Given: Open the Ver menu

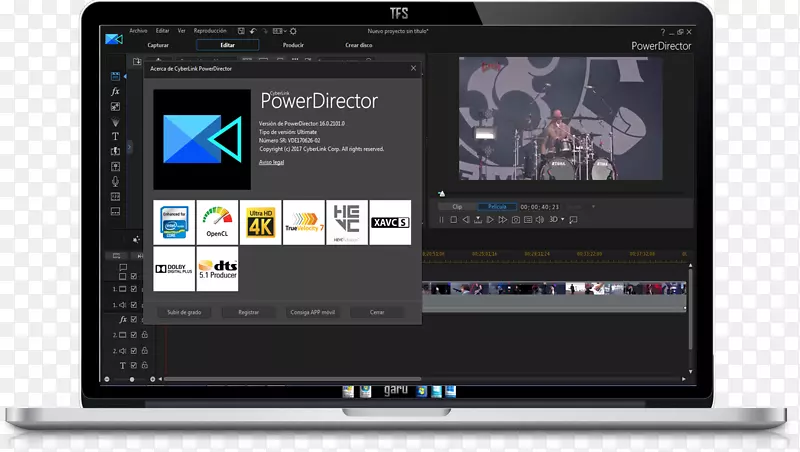Looking at the screenshot, I should click(x=182, y=31).
